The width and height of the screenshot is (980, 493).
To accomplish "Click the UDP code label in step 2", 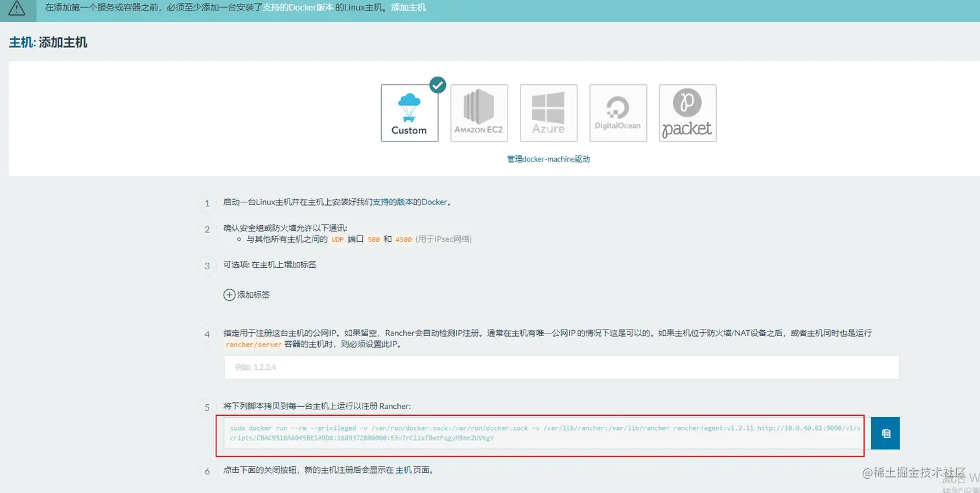I will 337,239.
